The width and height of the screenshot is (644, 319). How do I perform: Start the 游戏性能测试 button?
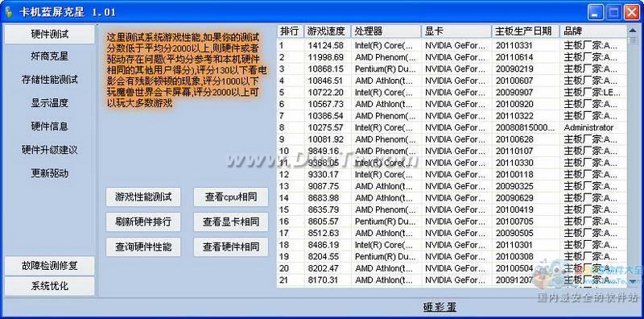[x=143, y=197]
